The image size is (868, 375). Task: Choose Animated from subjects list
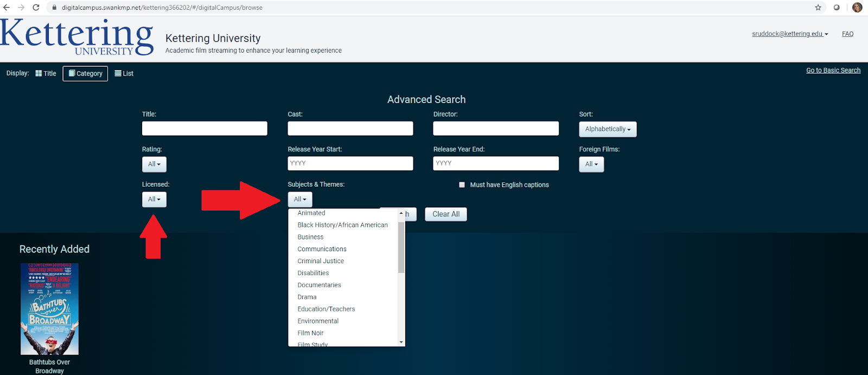pyautogui.click(x=311, y=213)
